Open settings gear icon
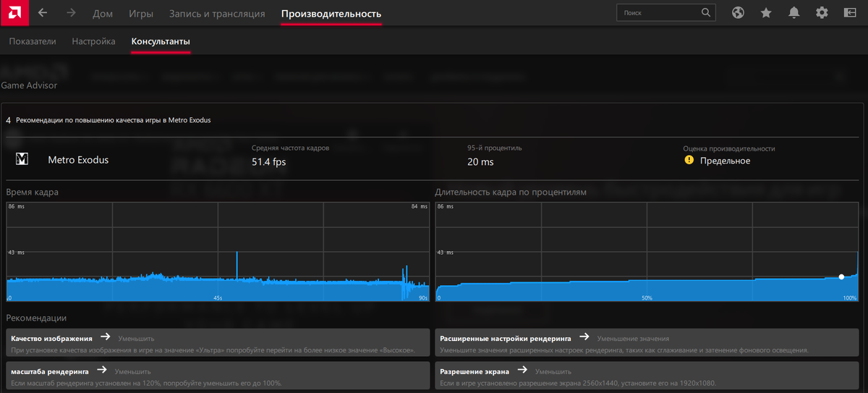The image size is (868, 393). click(x=822, y=13)
